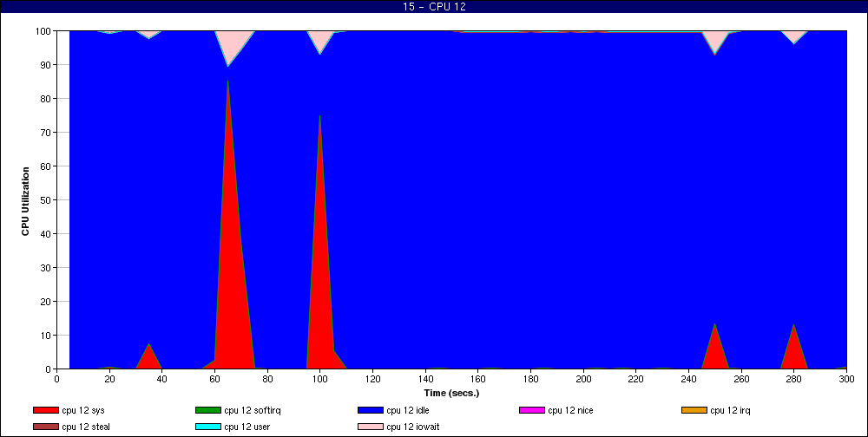
Task: Click the y-axis tick label 100
Action: coord(44,31)
